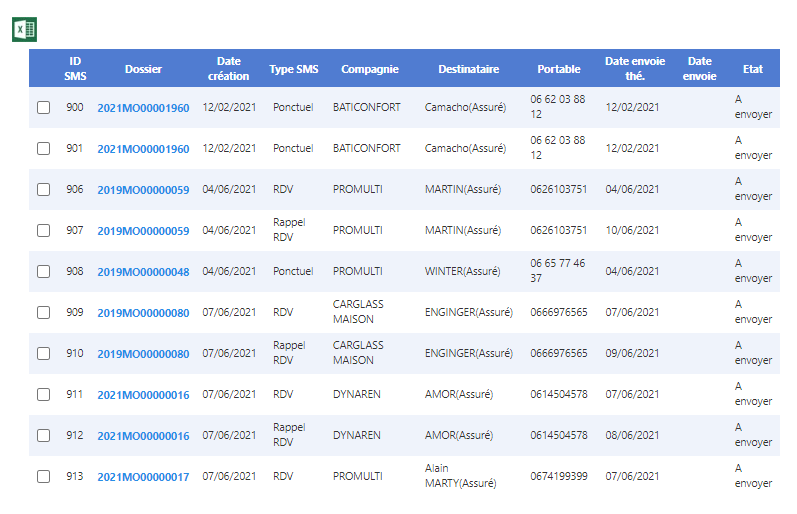
Task: Sort by the Date création column header
Action: tap(229, 68)
